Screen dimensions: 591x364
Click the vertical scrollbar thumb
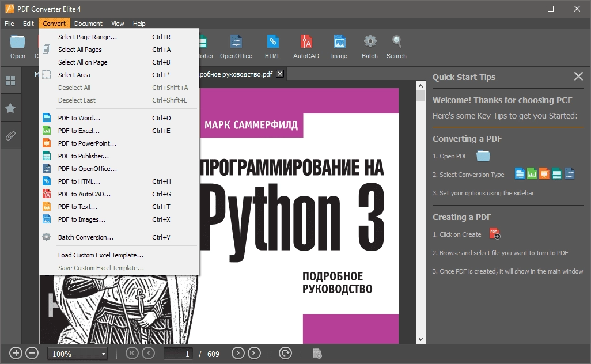[420, 96]
